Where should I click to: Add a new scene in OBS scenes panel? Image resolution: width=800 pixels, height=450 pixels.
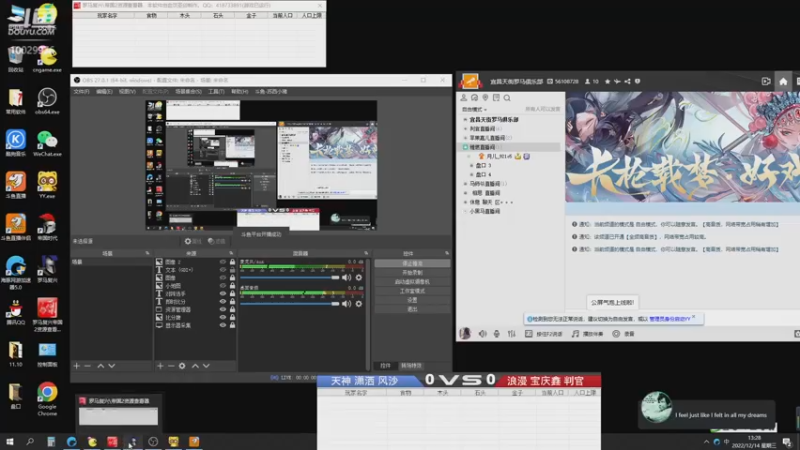coord(77,366)
